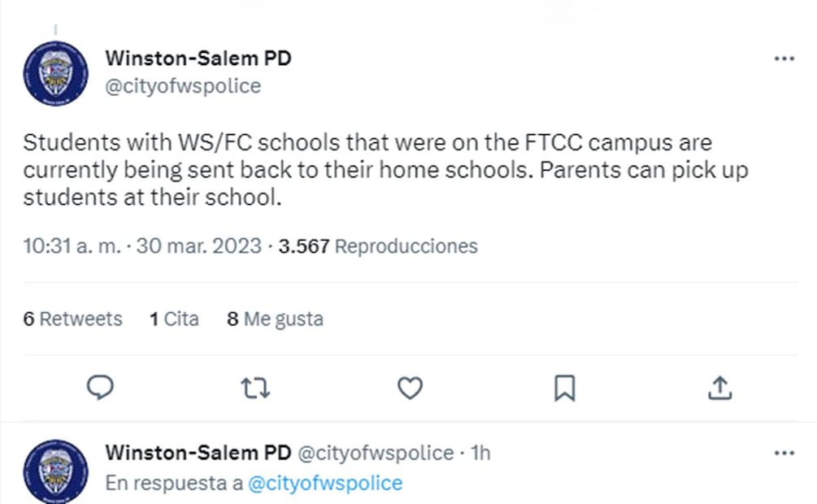Bookmark the tweet using the bookmark icon

tap(565, 388)
